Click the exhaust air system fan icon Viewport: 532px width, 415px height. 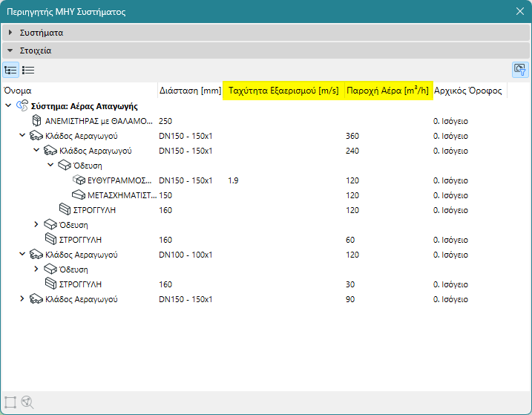pos(22,106)
